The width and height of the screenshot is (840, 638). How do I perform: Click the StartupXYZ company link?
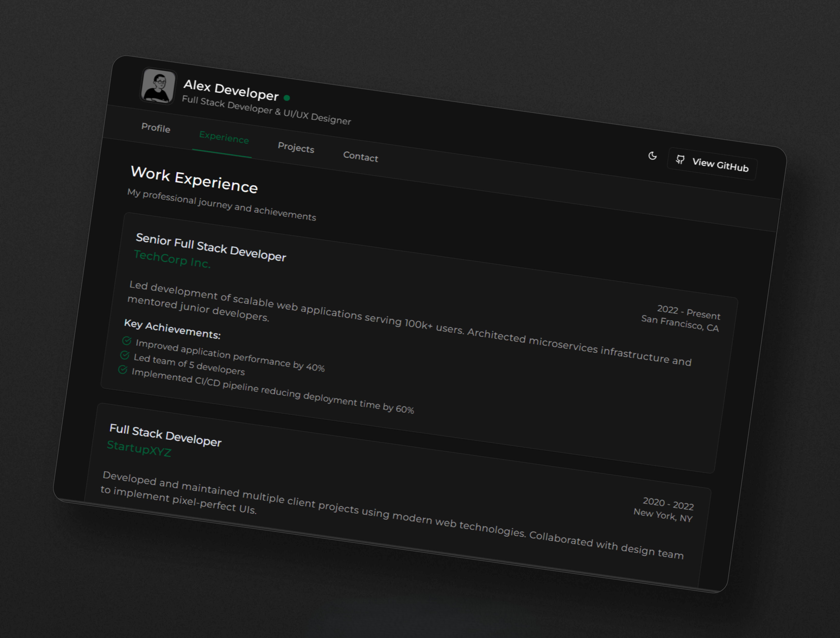pyautogui.click(x=139, y=449)
